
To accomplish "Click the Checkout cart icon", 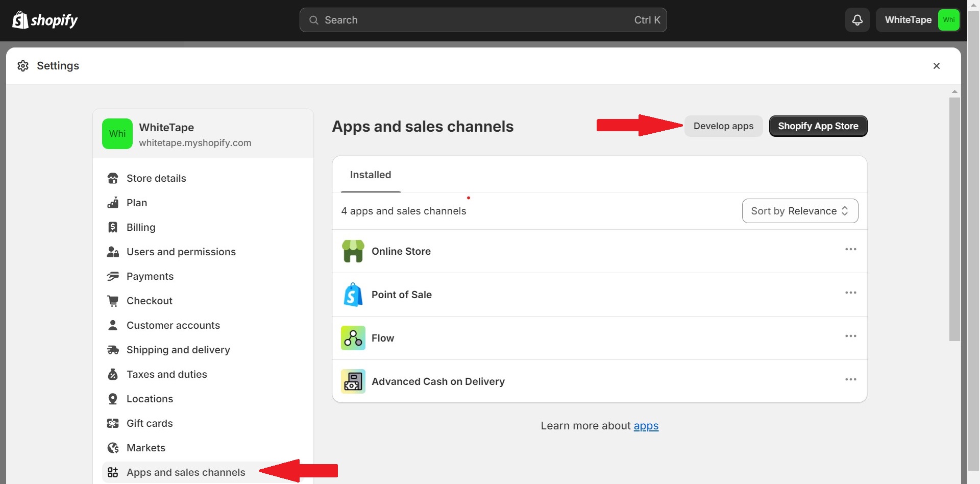I will (x=113, y=301).
